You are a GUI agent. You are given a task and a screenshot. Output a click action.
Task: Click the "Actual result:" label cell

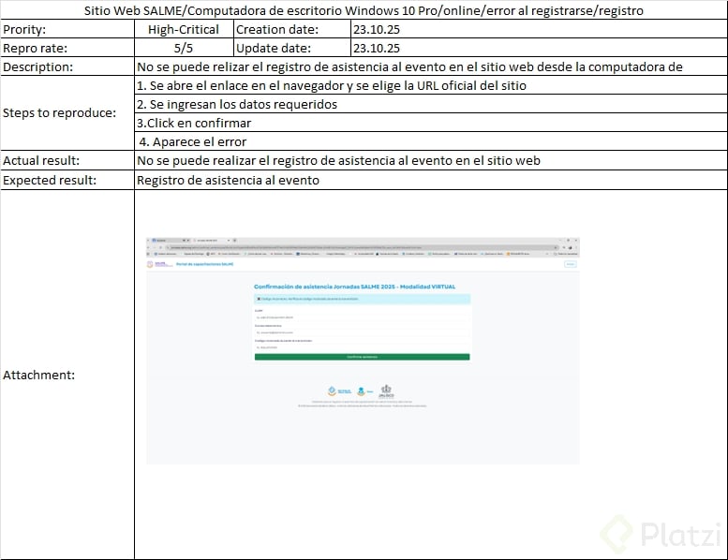pos(67,160)
